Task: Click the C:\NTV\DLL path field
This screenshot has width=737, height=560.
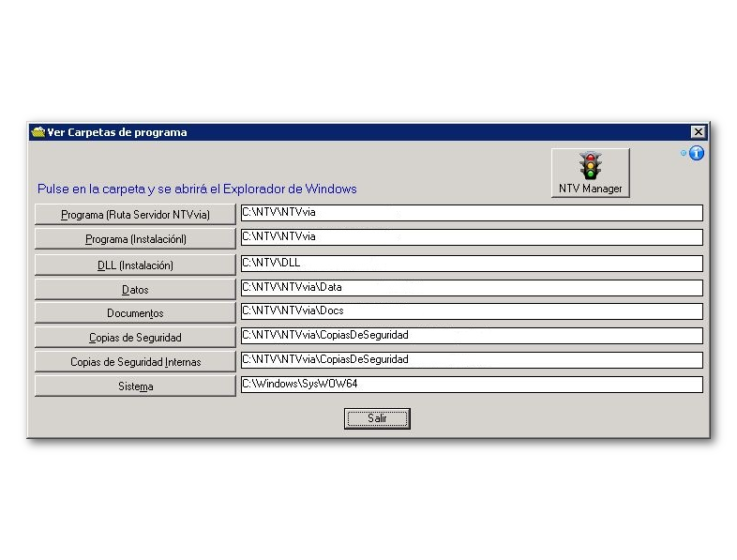Action: [x=471, y=264]
